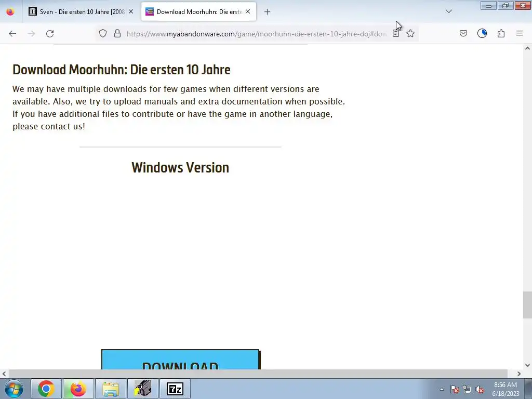Go back to the previous page
This screenshot has width=532, height=399.
point(12,33)
